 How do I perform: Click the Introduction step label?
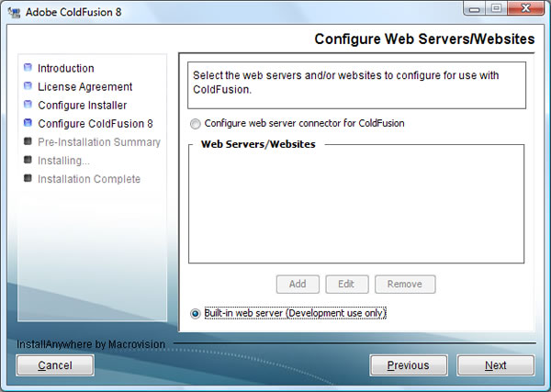66,68
